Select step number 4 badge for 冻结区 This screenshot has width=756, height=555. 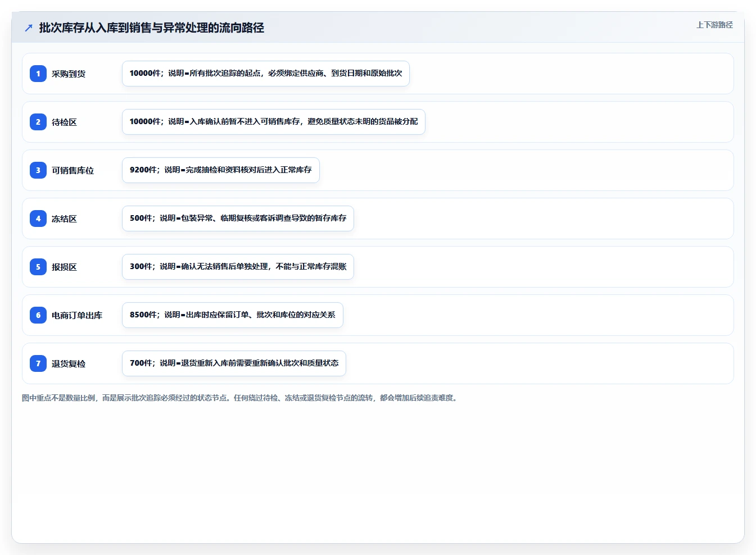(x=38, y=219)
